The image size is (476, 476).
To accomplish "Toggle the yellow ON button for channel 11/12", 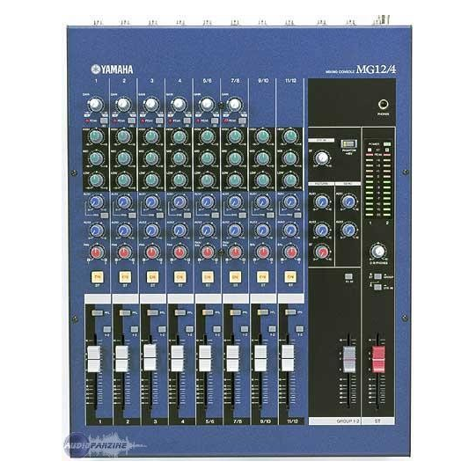I will click(x=290, y=276).
